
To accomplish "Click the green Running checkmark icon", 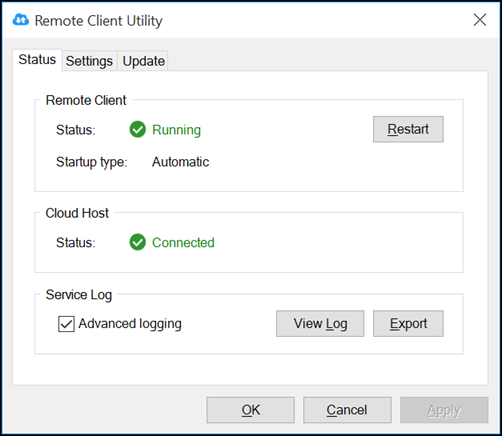I will click(x=138, y=129).
